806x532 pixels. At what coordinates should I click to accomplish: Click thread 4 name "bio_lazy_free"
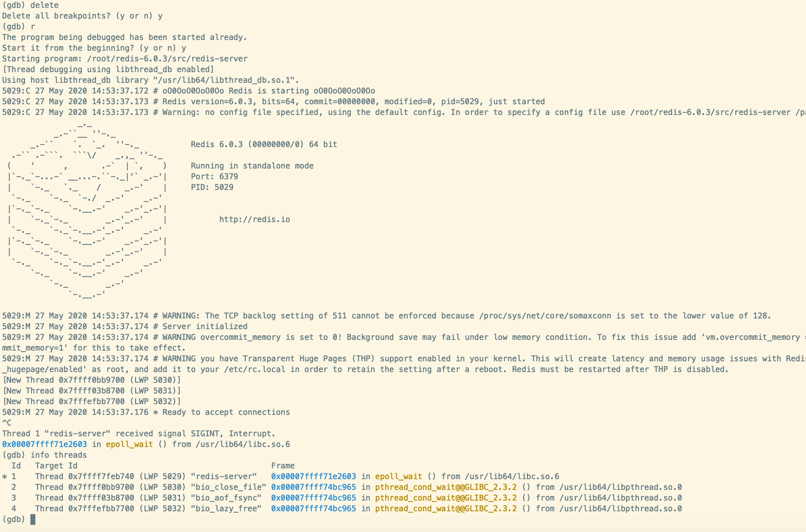click(226, 509)
